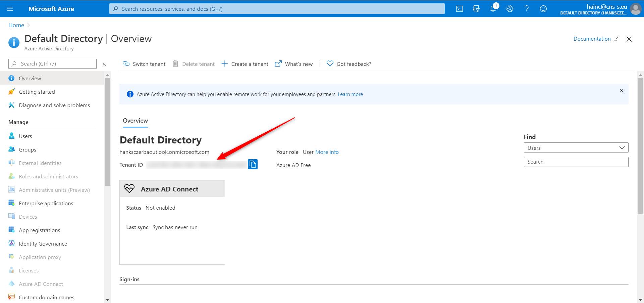The width and height of the screenshot is (644, 303).
Task: Collapse the left navigation menu
Action: [104, 64]
